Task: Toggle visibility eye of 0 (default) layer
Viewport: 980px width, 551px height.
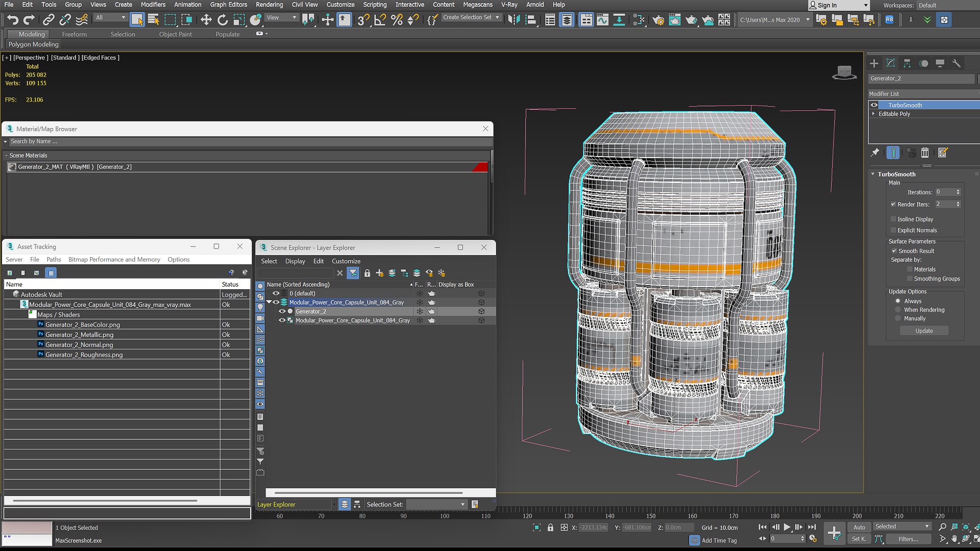Action: pyautogui.click(x=276, y=293)
